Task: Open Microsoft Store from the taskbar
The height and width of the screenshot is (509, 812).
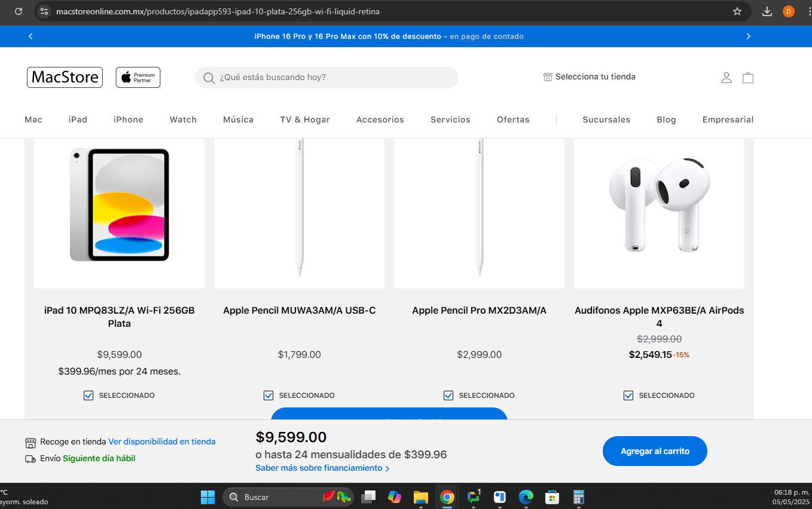Action: point(552,497)
